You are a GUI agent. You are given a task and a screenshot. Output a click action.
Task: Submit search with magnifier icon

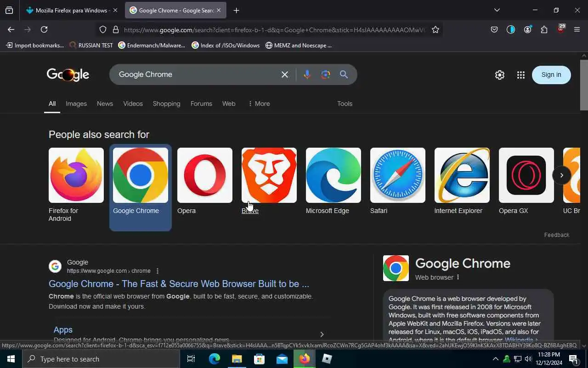click(x=344, y=75)
